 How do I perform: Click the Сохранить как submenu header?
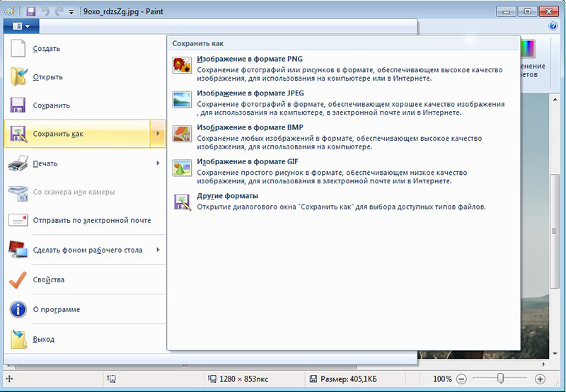tap(198, 43)
